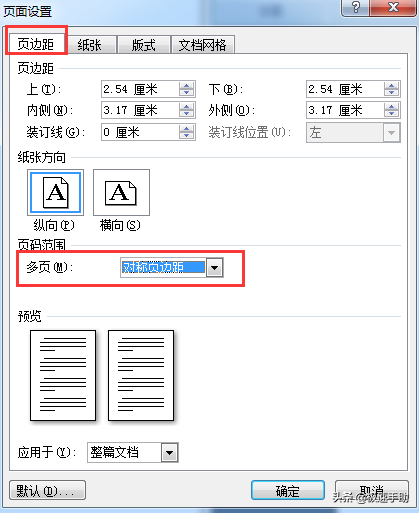Image resolution: width=419 pixels, height=513 pixels.
Task: Confirm with the 确定 button
Action: 288,490
